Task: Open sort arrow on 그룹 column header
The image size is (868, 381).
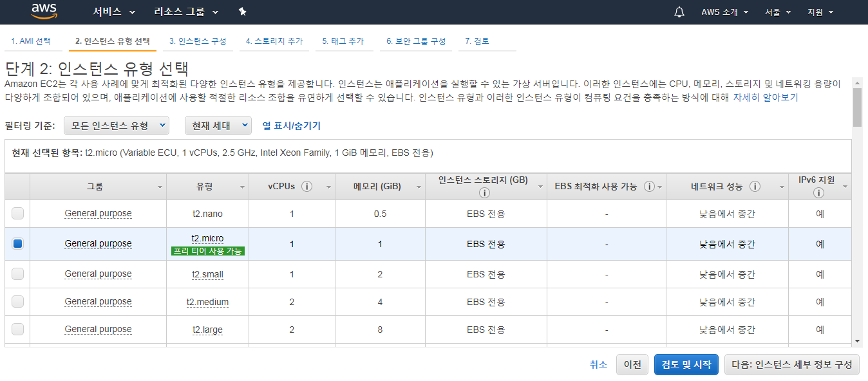Action: pyautogui.click(x=160, y=187)
